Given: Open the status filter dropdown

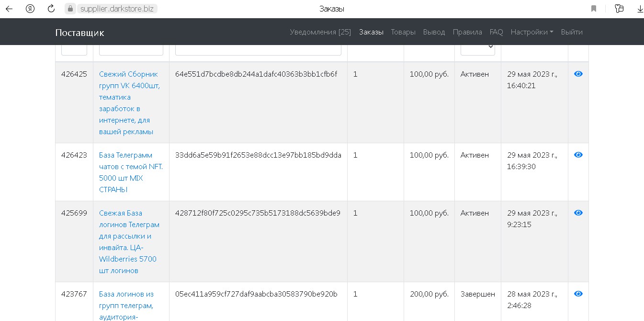Looking at the screenshot, I should click(477, 47).
